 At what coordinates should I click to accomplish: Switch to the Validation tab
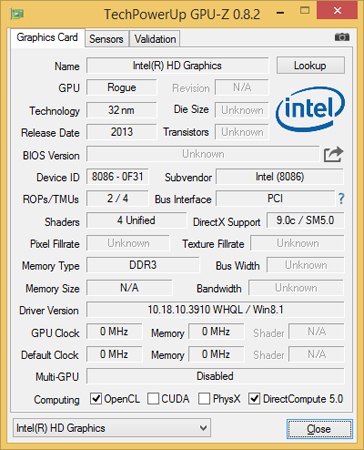point(155,39)
